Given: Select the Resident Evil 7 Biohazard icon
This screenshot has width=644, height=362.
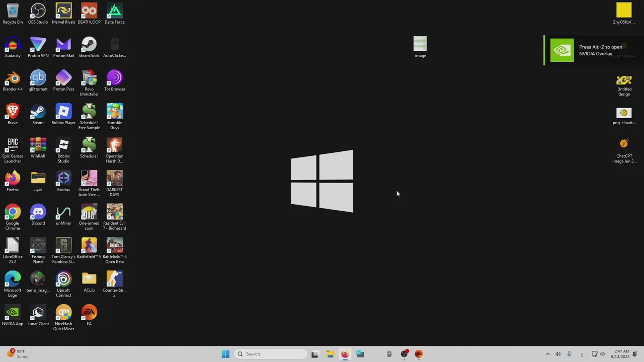Looking at the screenshot, I should 115,217.
